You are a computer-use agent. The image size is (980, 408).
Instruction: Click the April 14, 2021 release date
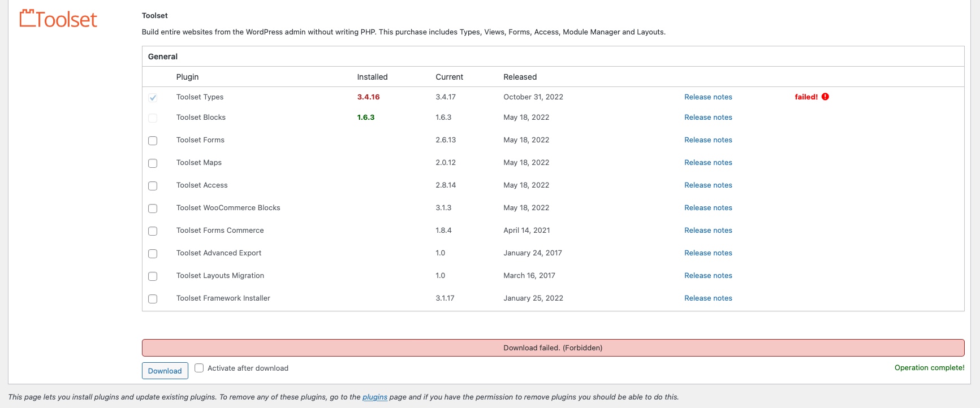coord(526,231)
